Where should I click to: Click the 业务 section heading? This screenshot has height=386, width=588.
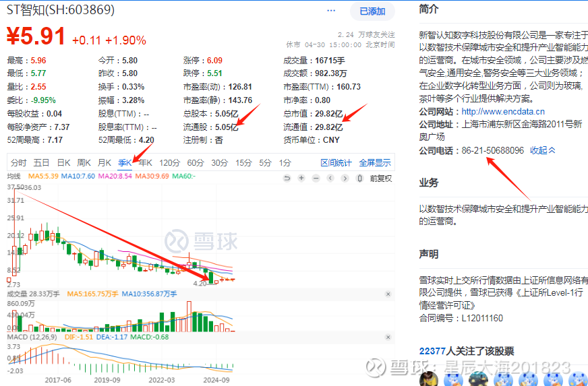tap(429, 183)
